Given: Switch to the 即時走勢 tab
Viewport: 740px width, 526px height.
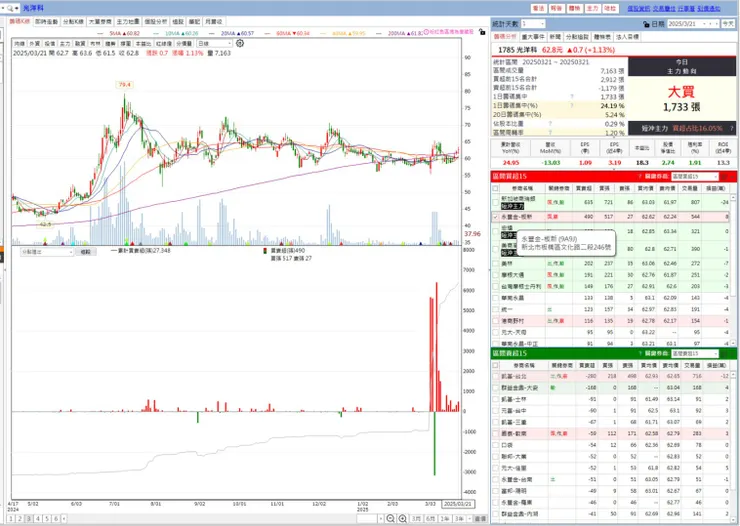Looking at the screenshot, I should coord(46,22).
